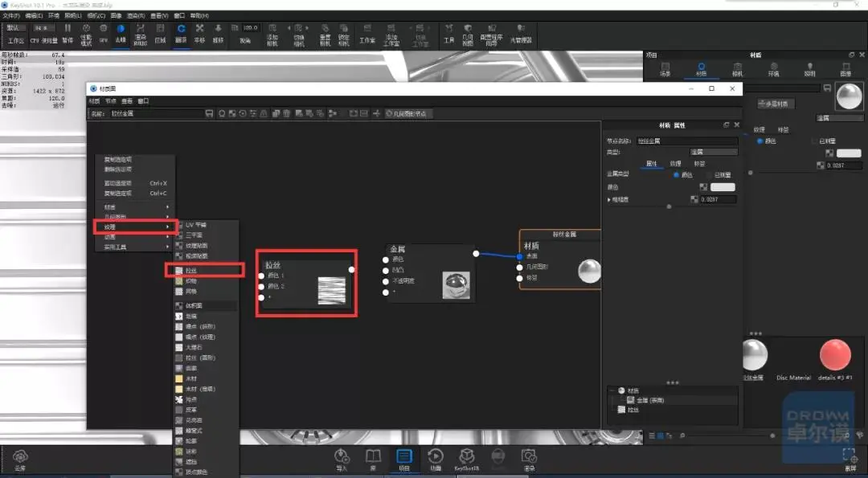
Task: Choose 木材 wood texture from submenu
Action: coord(206,378)
